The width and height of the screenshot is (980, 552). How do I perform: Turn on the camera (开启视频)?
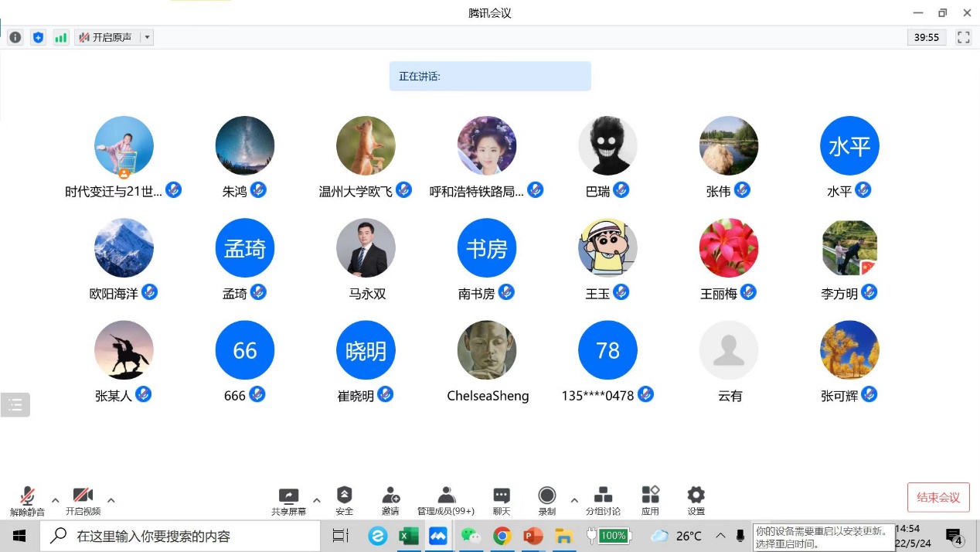tap(83, 500)
